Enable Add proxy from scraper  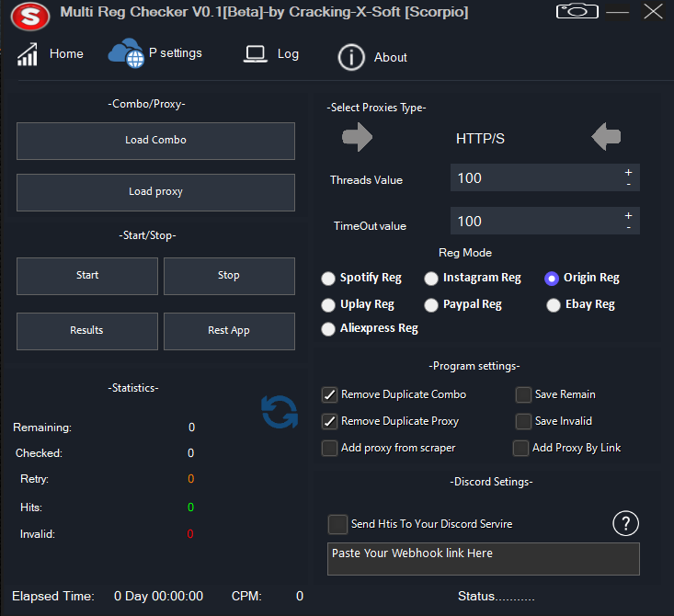pyautogui.click(x=330, y=448)
